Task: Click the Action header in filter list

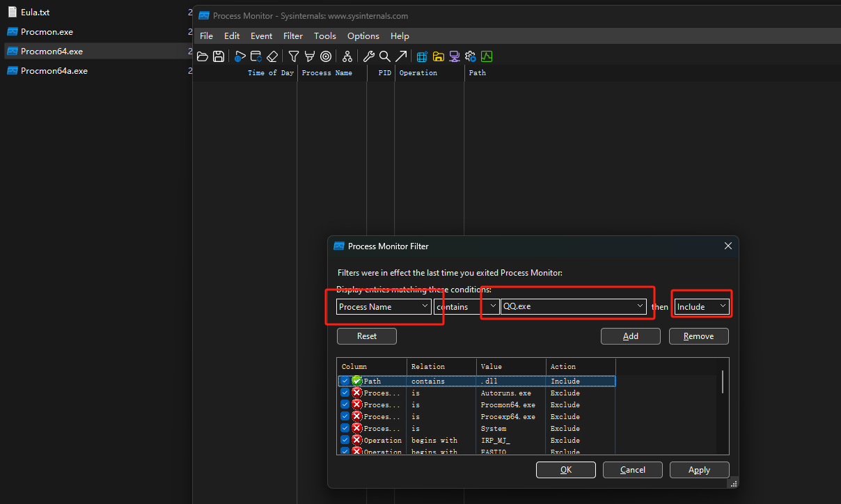Action: coord(581,366)
